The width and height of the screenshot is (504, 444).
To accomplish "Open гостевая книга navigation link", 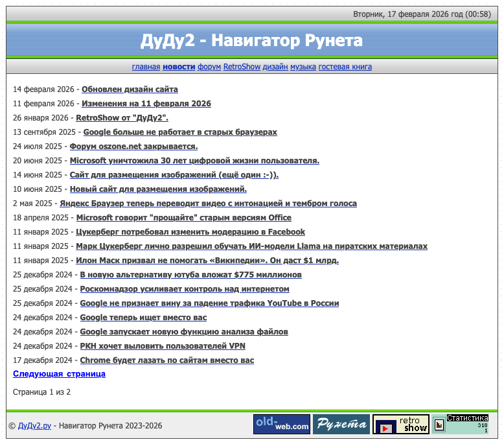I will click(345, 67).
